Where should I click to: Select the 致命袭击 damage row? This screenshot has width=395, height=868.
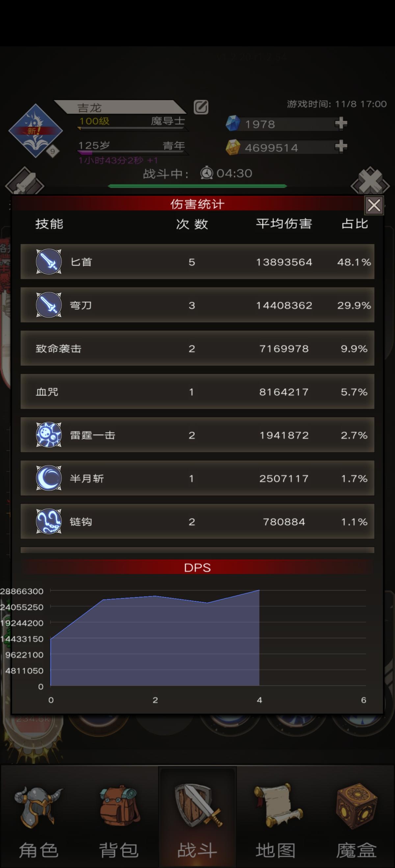click(197, 348)
